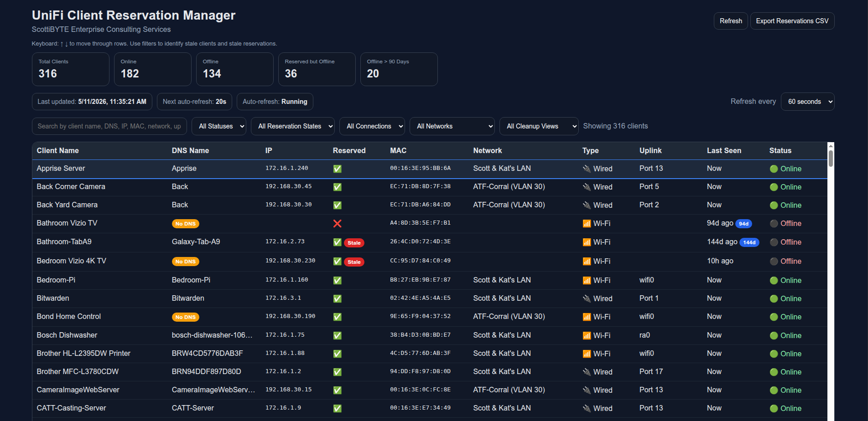Click Wi-Fi signal icon for Brother HL-L2395DW Printer
868x421 pixels.
pyautogui.click(x=587, y=354)
